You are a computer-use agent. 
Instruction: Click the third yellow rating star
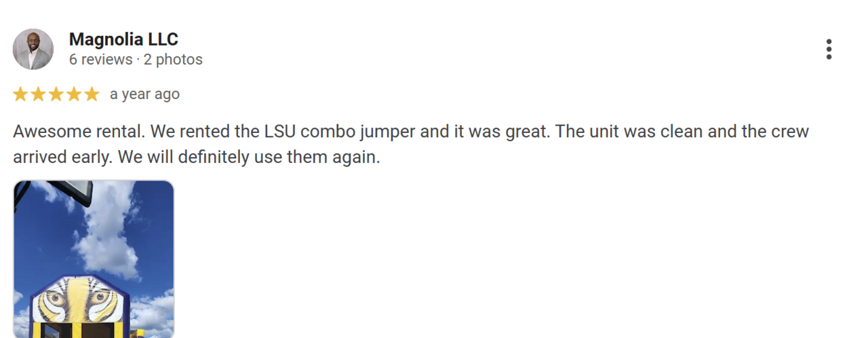(56, 94)
